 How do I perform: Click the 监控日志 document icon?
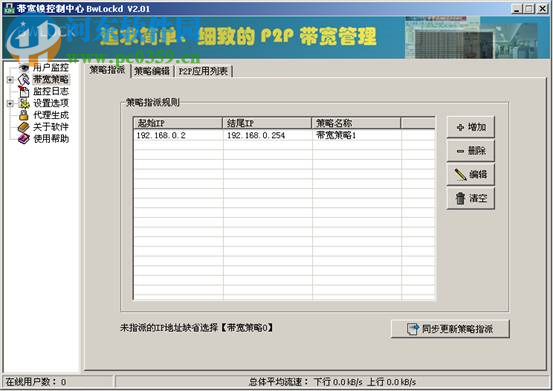[24, 92]
